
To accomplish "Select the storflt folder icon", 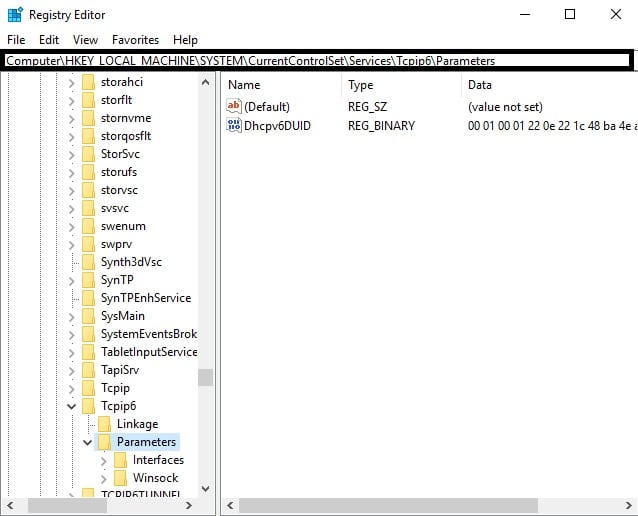I will coord(88,100).
